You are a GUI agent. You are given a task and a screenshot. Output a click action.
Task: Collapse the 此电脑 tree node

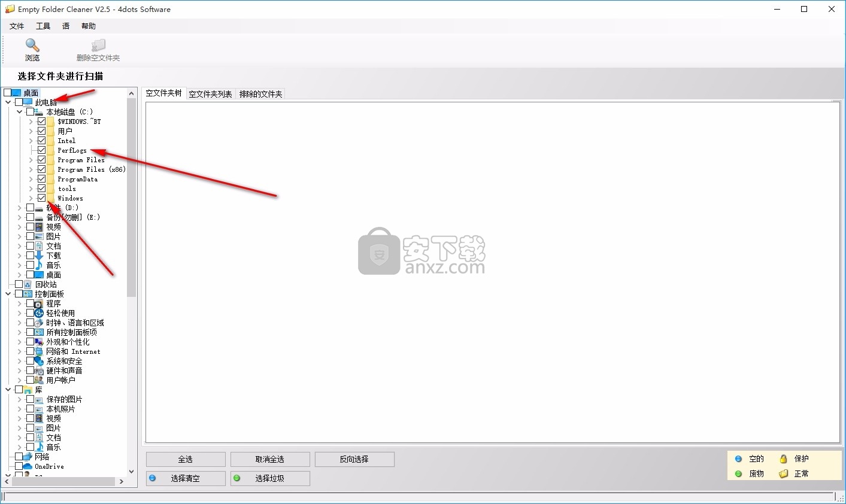8,102
